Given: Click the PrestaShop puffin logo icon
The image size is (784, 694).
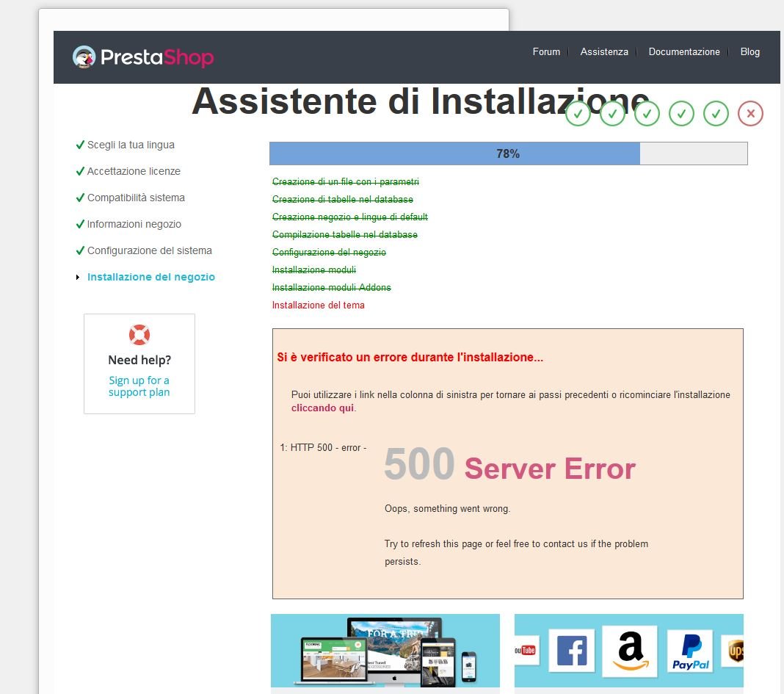Looking at the screenshot, I should 84,57.
